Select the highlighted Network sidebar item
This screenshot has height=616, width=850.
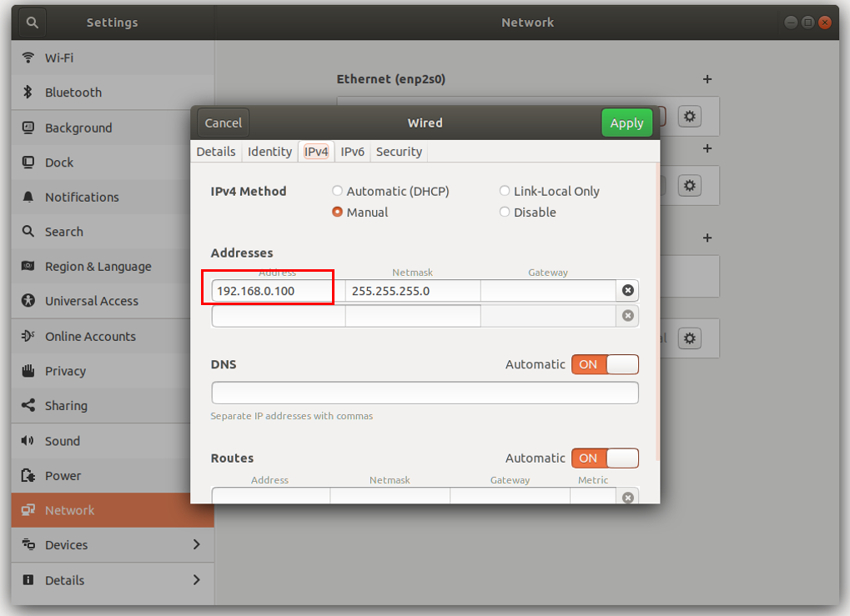(x=113, y=510)
